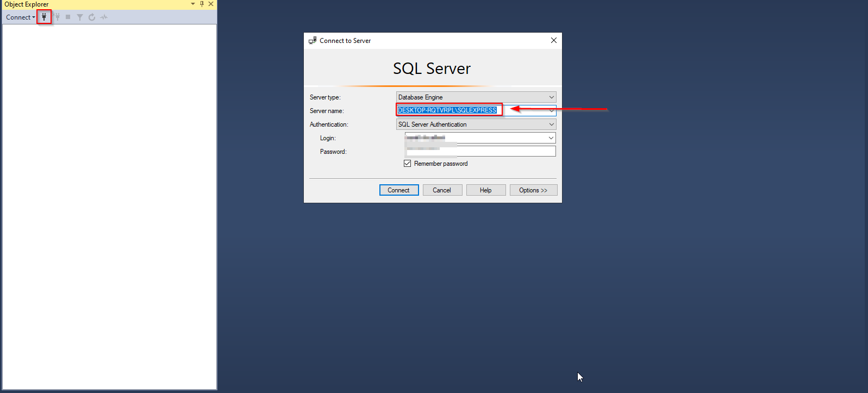Click the Disconnect plug icon in Object Explorer

click(x=57, y=17)
